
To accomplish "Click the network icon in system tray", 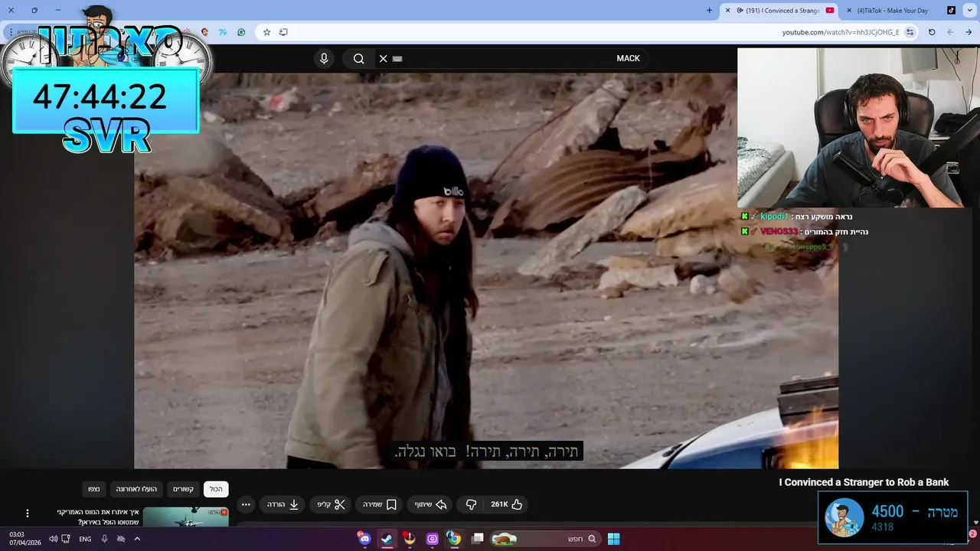I will pyautogui.click(x=67, y=539).
